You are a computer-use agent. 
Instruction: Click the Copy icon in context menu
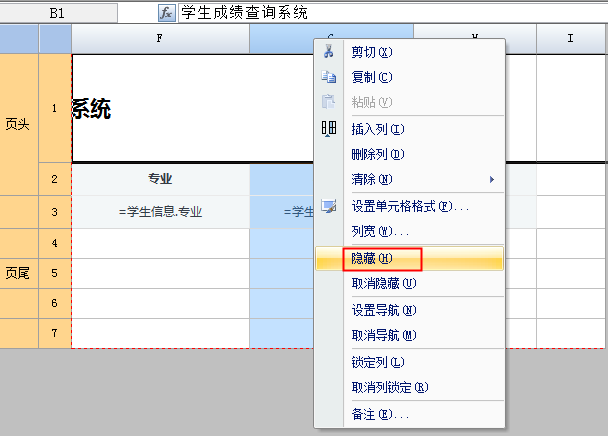[329, 77]
